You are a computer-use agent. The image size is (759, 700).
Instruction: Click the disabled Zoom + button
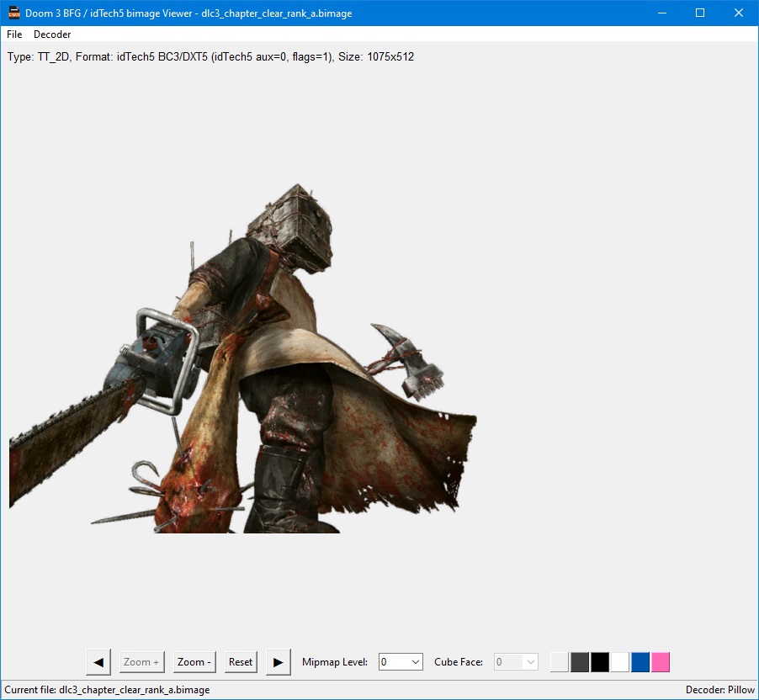141,662
